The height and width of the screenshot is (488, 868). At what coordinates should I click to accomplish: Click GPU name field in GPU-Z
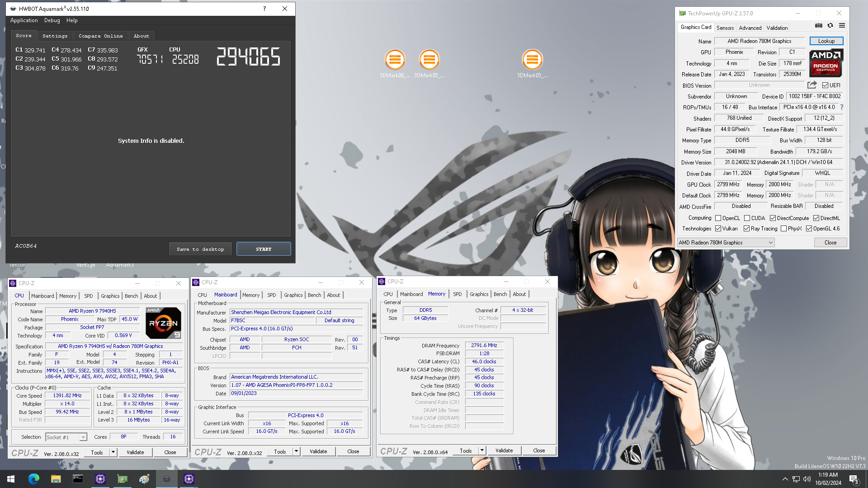pos(759,41)
